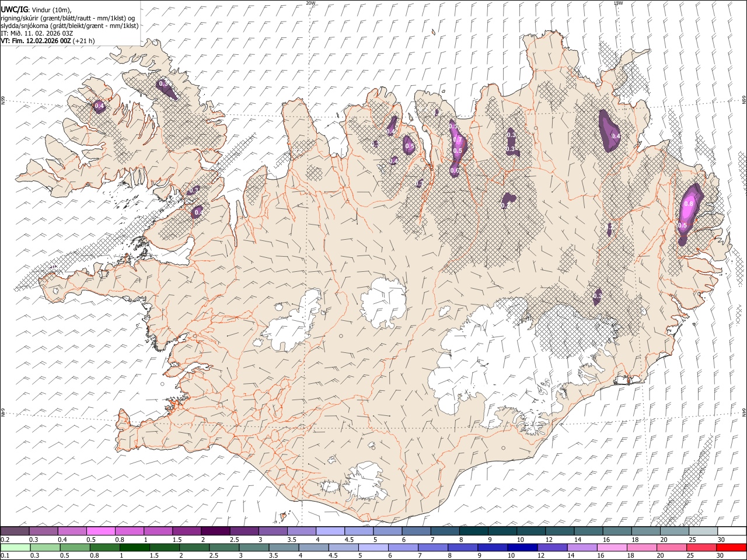Click the upper legend swatch labelled 4
This screenshot has height=560, width=747.
(x=330, y=531)
